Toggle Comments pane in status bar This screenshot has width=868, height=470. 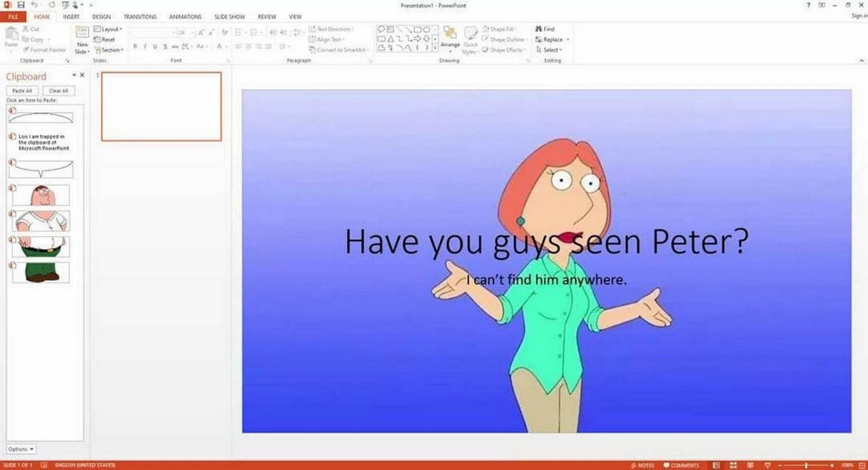(682, 465)
